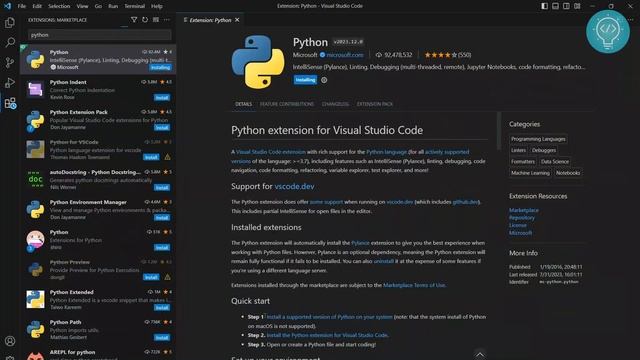Open the Marketplace resource link
The image size is (640, 360).
pos(524,210)
